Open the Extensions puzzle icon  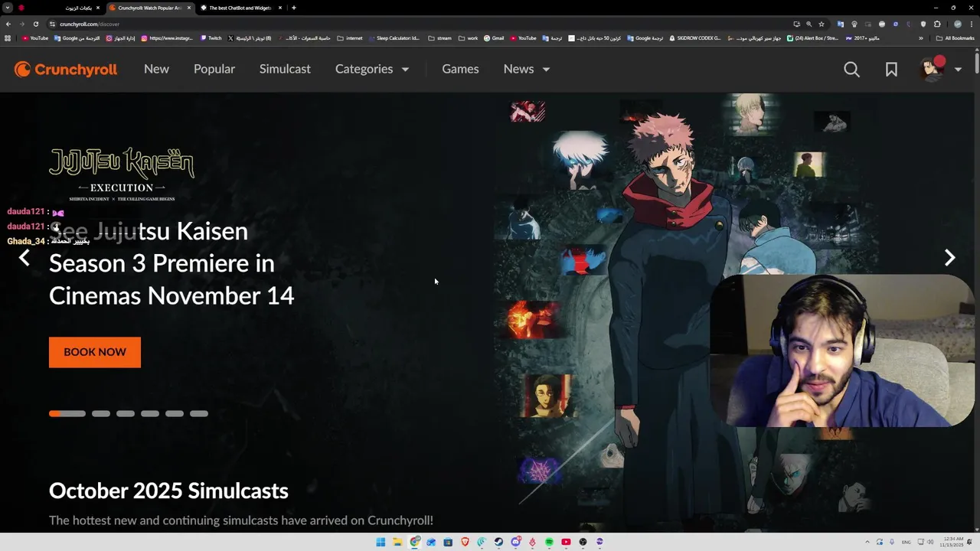(x=937, y=24)
